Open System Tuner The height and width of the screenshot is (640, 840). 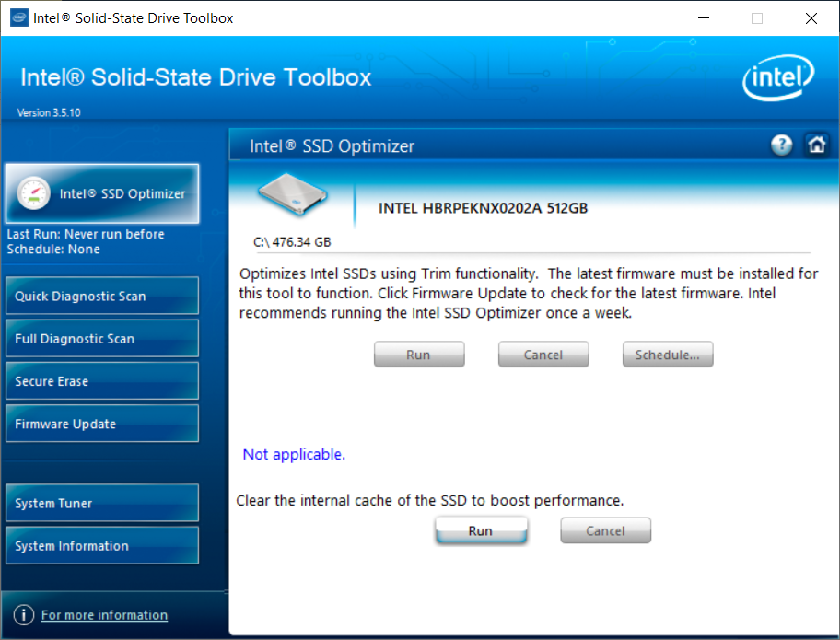coord(102,503)
